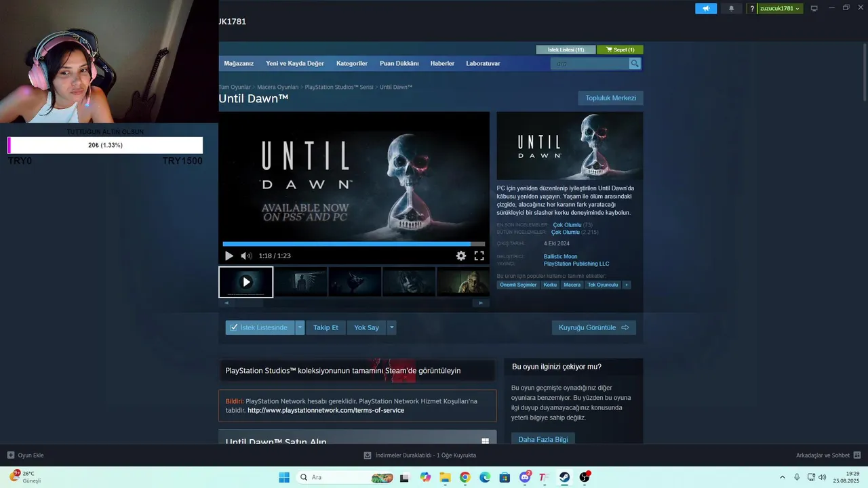Seek on the trailer progress bar
This screenshot has width=868, height=488.
point(354,244)
